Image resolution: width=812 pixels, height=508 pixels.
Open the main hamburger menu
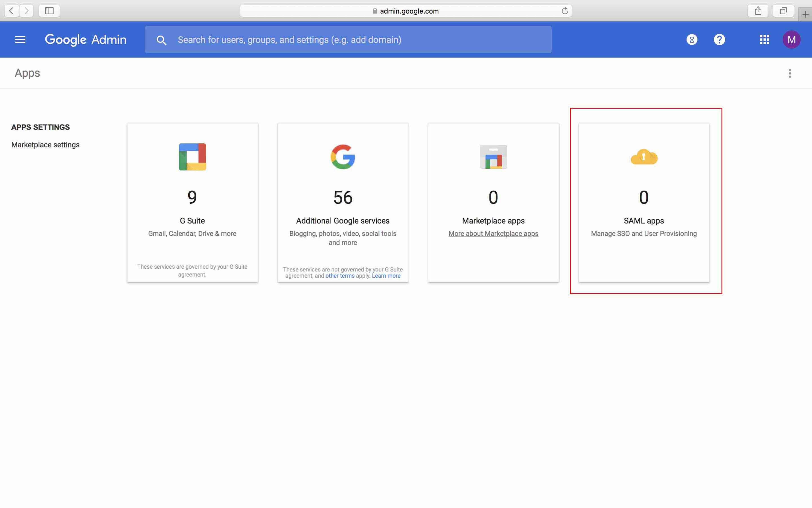[x=20, y=40]
